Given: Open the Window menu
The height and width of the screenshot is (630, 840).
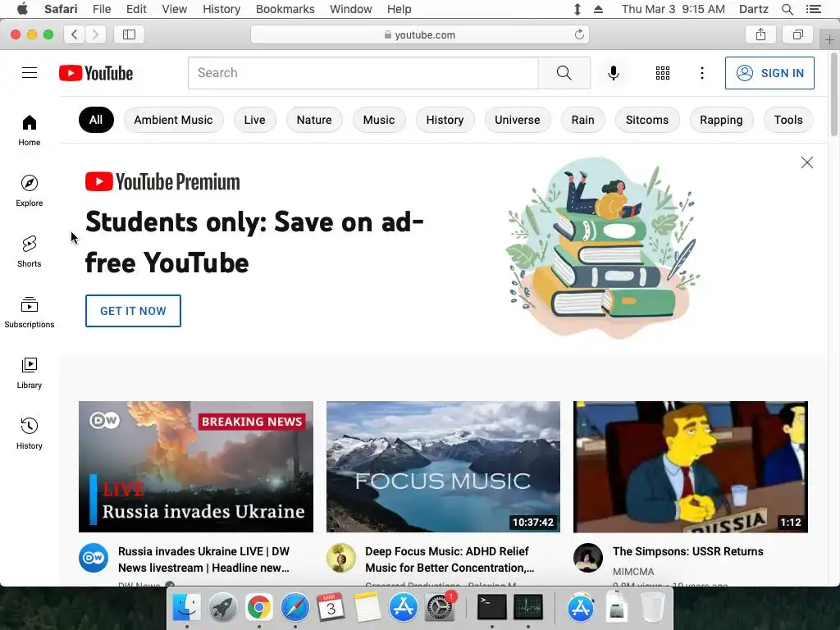Looking at the screenshot, I should click(351, 9).
